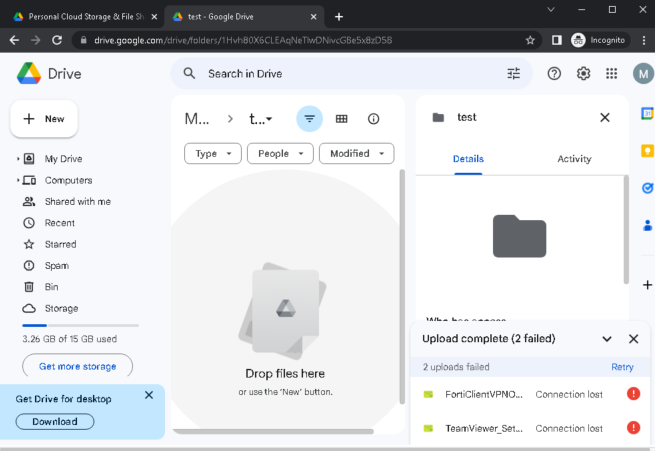
Task: Open the Type filter dropdown
Action: point(213,154)
